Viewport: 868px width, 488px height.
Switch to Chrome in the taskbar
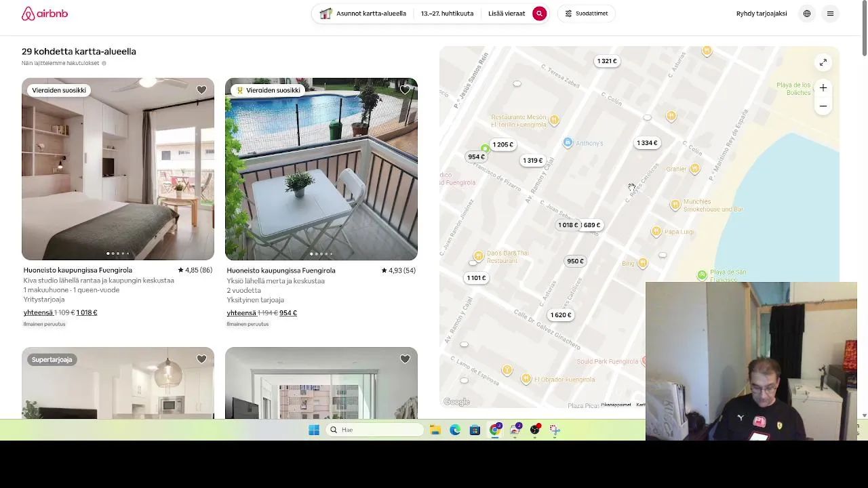point(495,430)
